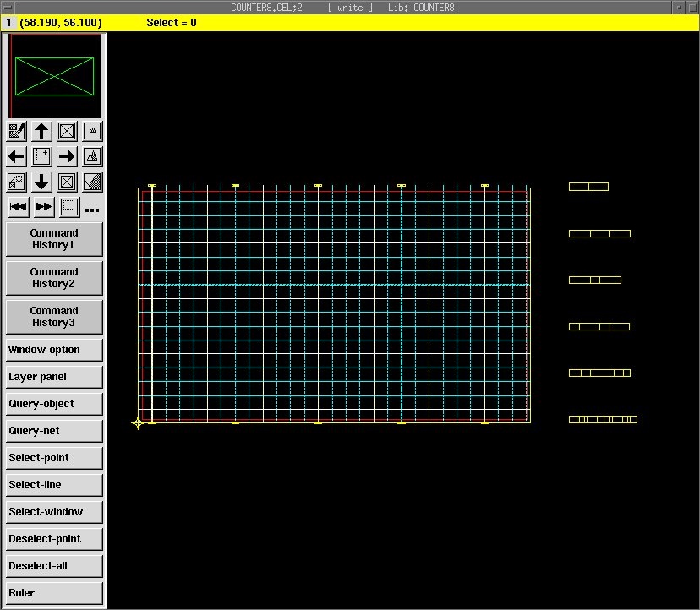
Task: Open the Layer panel
Action: [54, 377]
